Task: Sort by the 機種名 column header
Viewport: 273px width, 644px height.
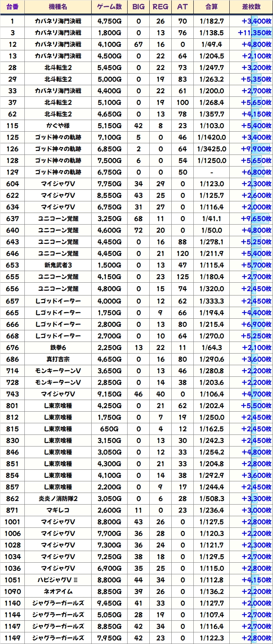Action: (58, 7)
